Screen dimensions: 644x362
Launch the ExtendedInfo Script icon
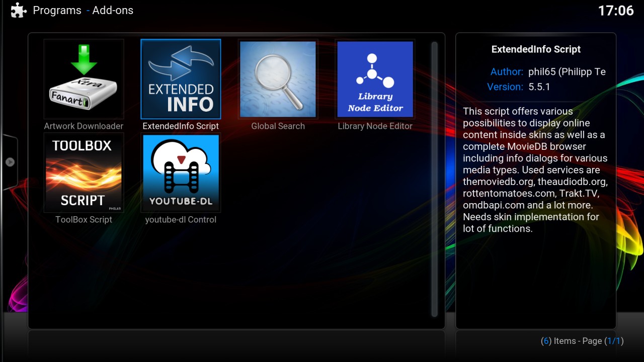click(181, 79)
